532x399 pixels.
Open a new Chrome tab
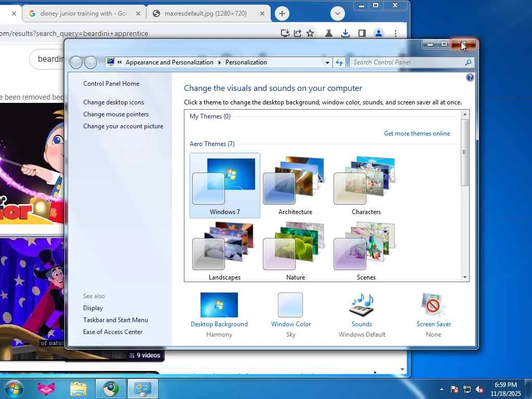click(282, 14)
